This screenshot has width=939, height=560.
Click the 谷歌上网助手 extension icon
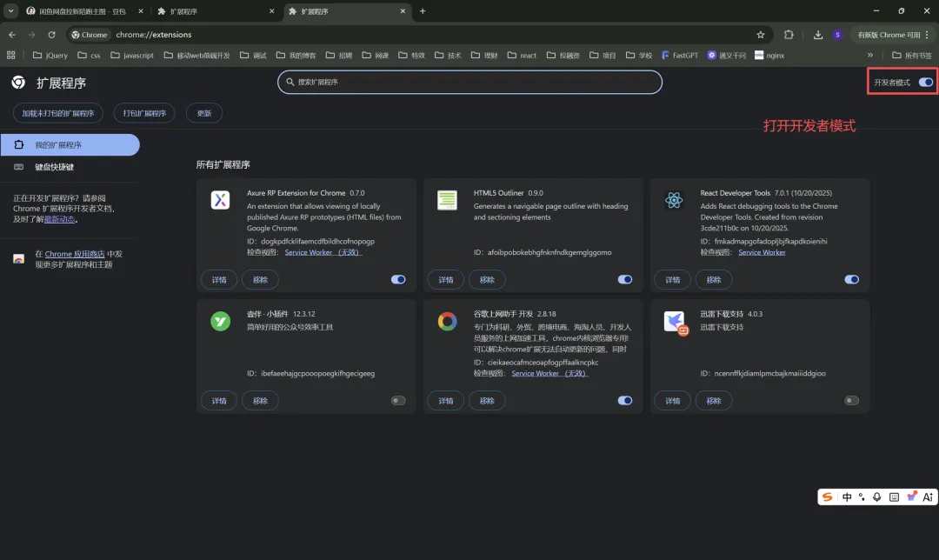[447, 321]
